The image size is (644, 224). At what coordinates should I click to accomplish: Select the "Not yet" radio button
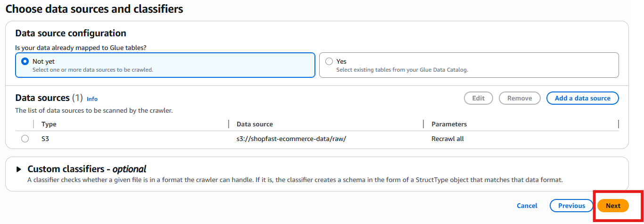[25, 61]
